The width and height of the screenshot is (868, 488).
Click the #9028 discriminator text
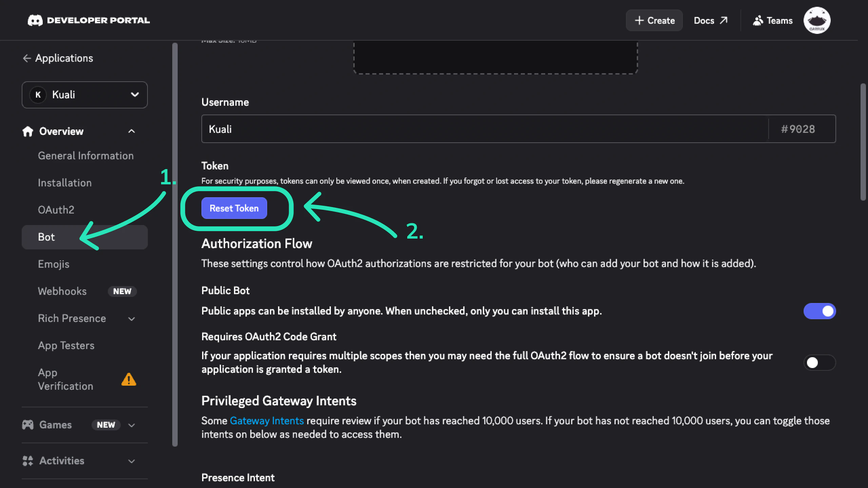coord(798,129)
